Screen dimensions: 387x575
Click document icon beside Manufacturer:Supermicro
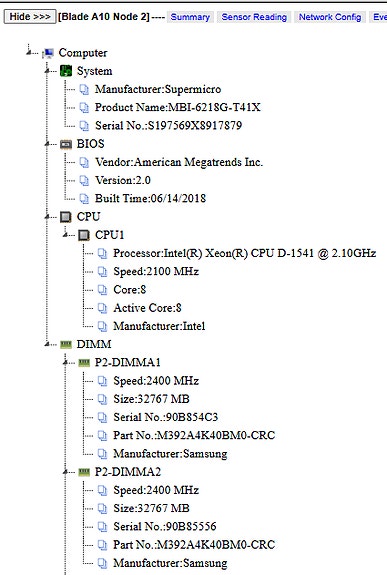84,89
